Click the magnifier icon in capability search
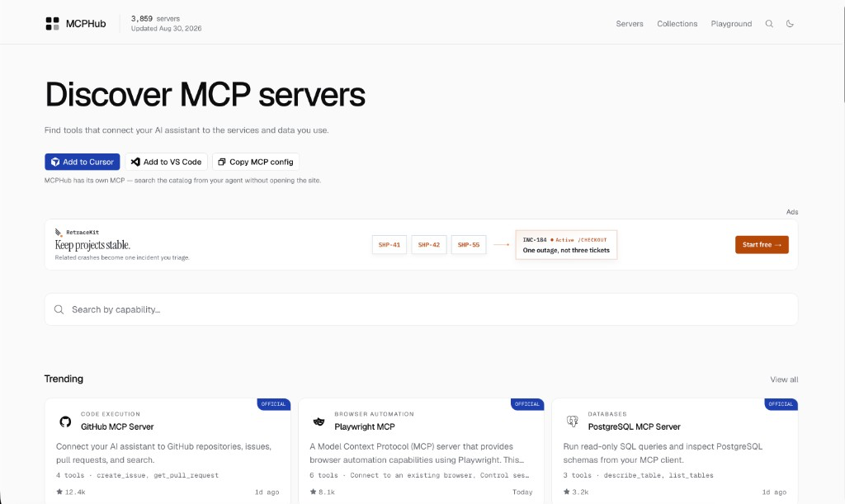845x504 pixels. (x=59, y=309)
